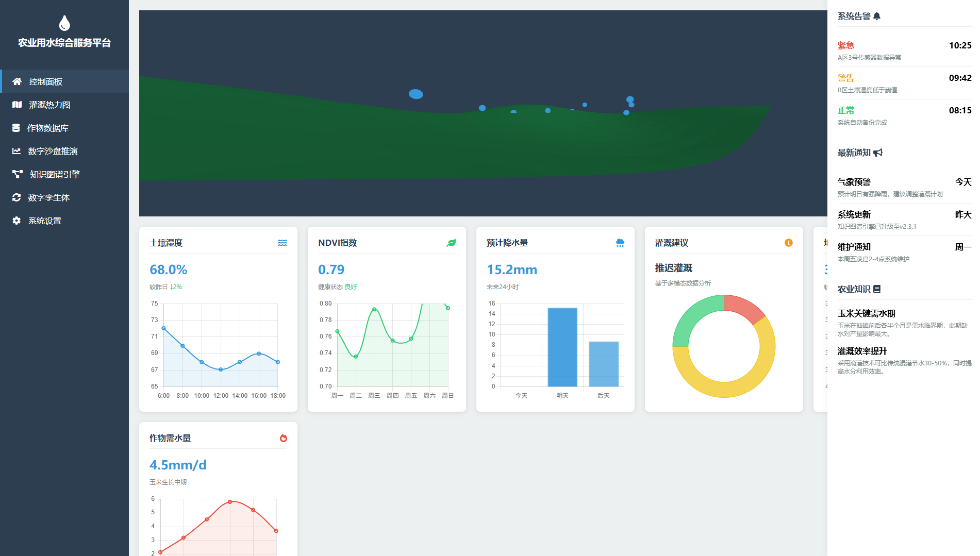The height and width of the screenshot is (556, 980).
Task: Click the 知识图谱引擎 network icon
Action: click(17, 174)
